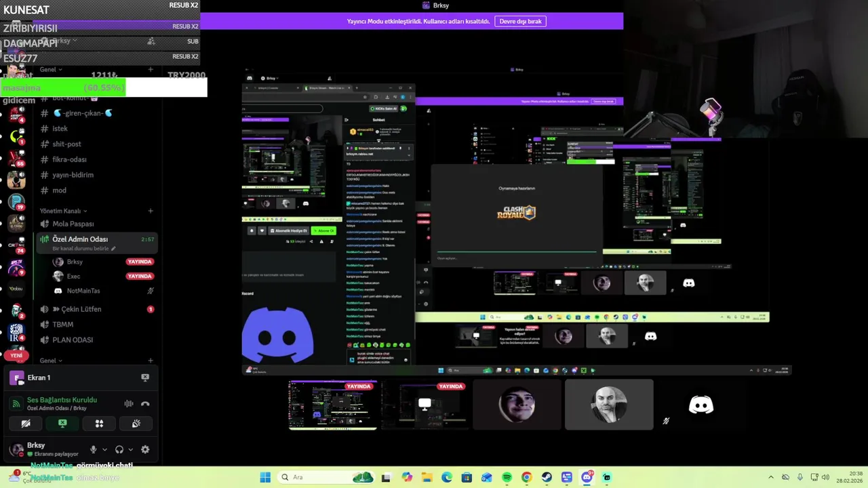Open Spotify from the taskbar
Screen dimensions: 868x488
[x=507, y=477]
